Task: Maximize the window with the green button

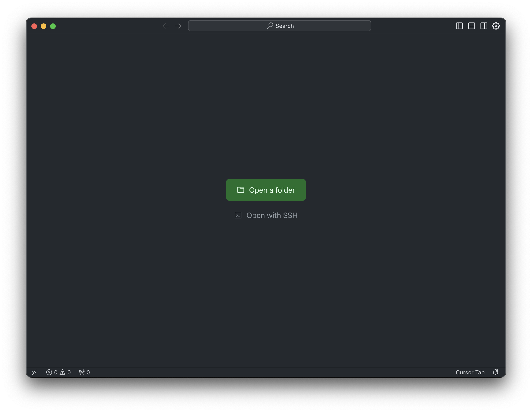Action: point(53,26)
